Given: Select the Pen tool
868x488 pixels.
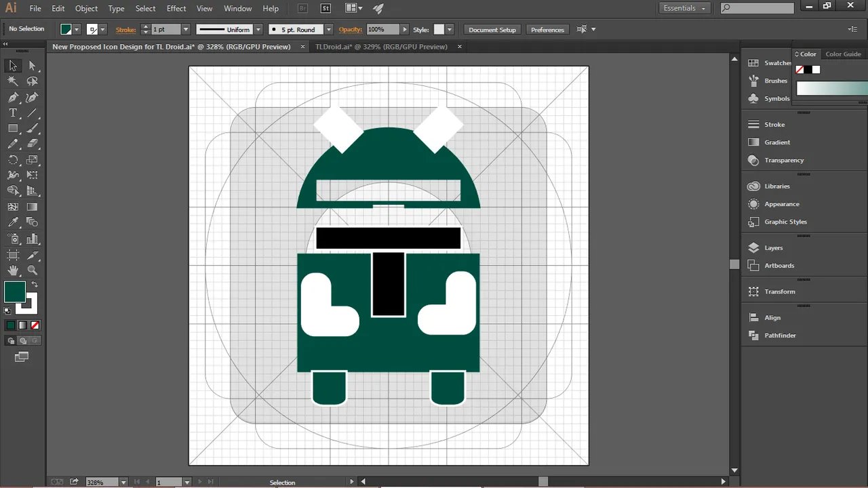Looking at the screenshot, I should pos(13,97).
